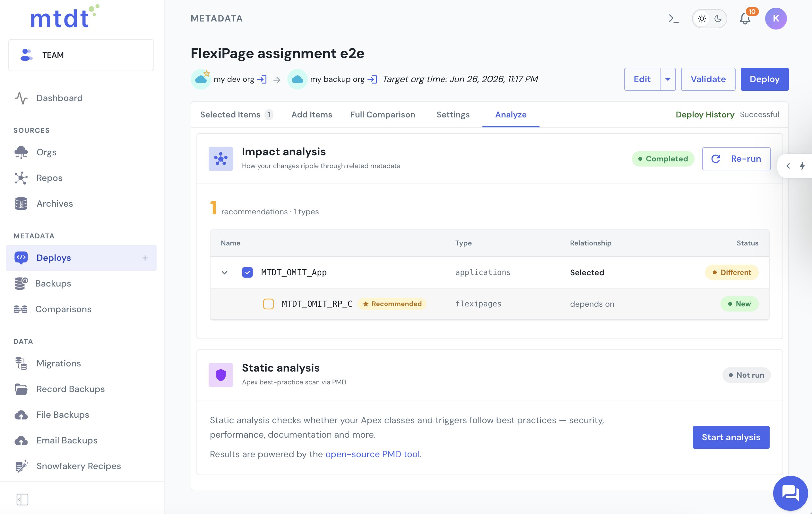This screenshot has width=812, height=514.
Task: Open Deploys in sidebar
Action: (x=81, y=258)
